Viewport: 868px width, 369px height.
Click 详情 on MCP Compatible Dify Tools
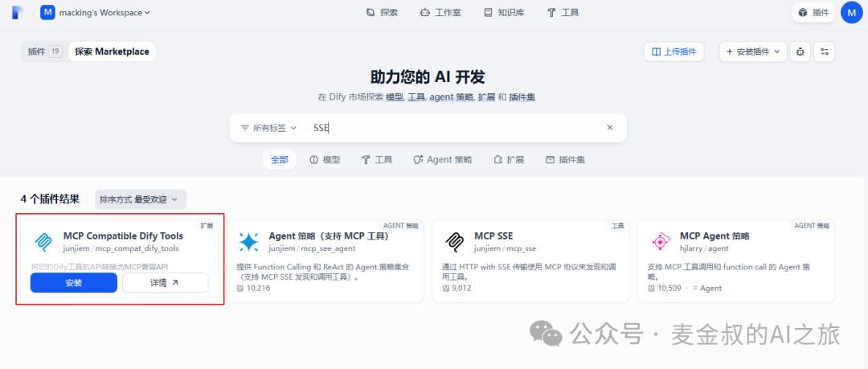pyautogui.click(x=165, y=282)
